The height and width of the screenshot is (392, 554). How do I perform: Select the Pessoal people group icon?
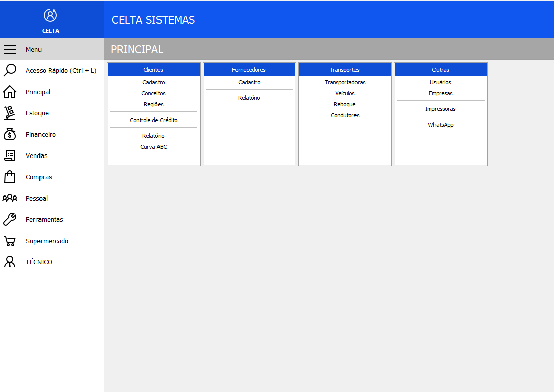(x=10, y=198)
